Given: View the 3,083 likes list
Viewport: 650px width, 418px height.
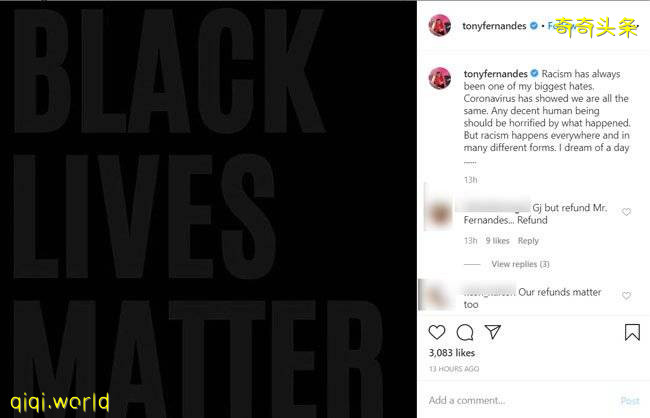Looking at the screenshot, I should coord(451,353).
